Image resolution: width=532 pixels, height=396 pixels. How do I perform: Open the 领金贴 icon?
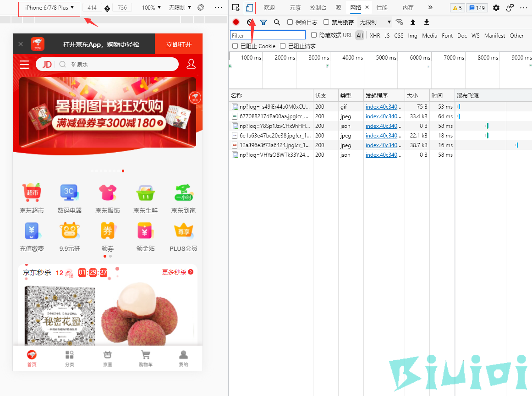tap(146, 231)
